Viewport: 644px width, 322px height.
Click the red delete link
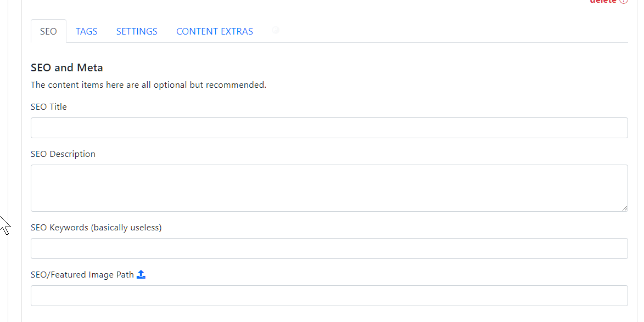pos(603,2)
